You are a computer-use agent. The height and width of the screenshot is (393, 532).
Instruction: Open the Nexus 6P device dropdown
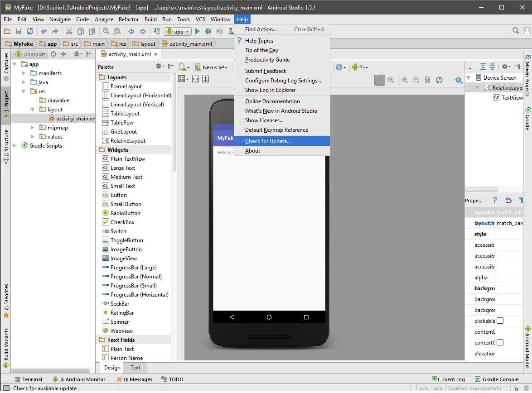[211, 67]
